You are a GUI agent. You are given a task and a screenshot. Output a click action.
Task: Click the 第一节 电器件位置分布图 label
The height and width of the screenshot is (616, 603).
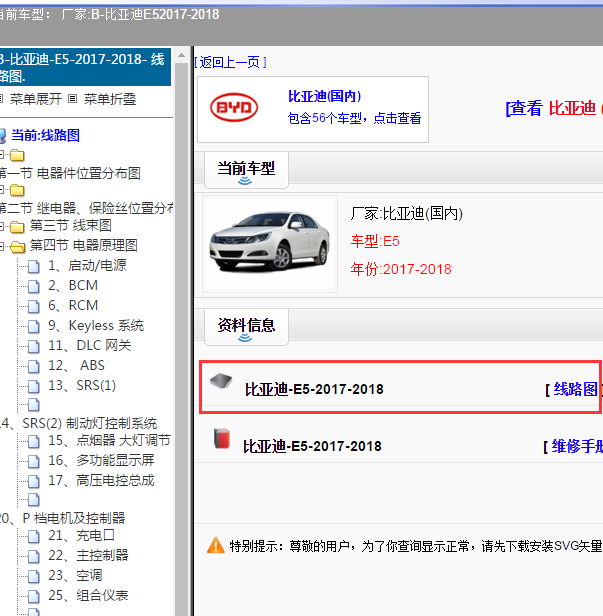(70, 173)
